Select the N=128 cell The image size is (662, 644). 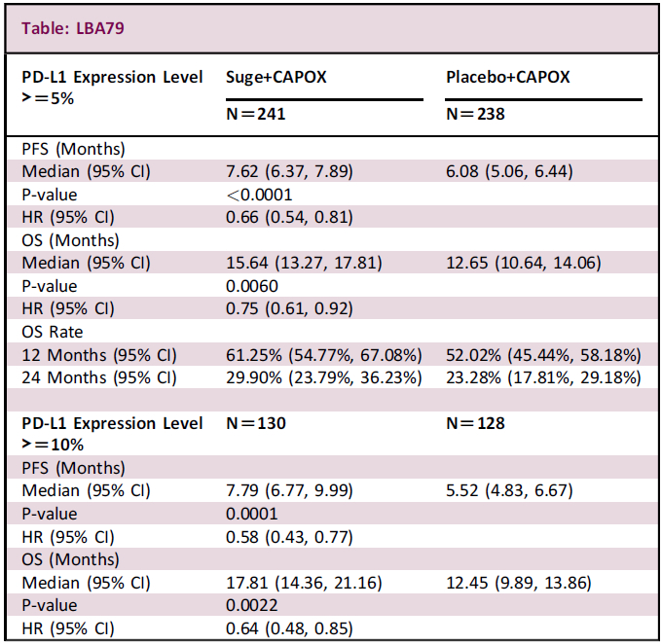click(476, 423)
